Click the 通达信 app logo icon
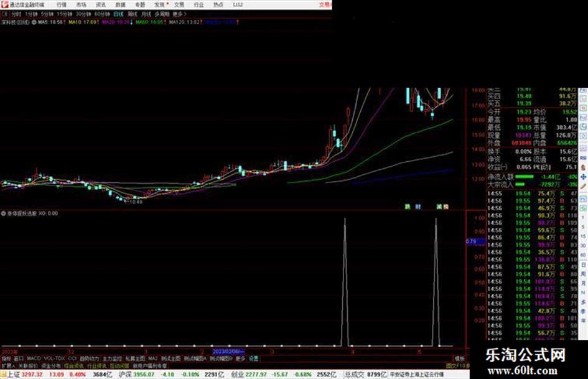This screenshot has height=379, width=588. (4, 4)
